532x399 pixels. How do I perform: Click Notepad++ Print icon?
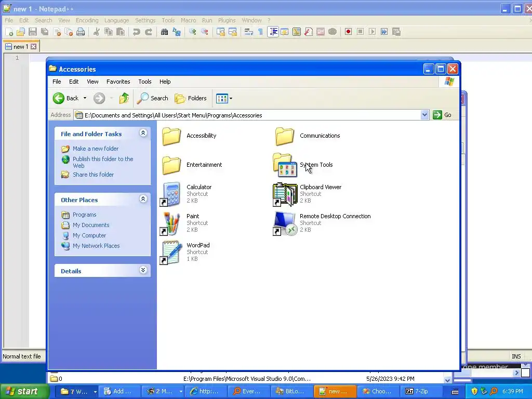(81, 32)
